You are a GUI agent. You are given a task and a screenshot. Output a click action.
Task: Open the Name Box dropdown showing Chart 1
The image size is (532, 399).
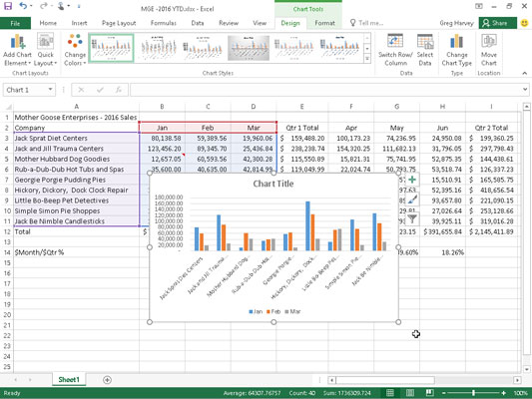click(x=50, y=90)
